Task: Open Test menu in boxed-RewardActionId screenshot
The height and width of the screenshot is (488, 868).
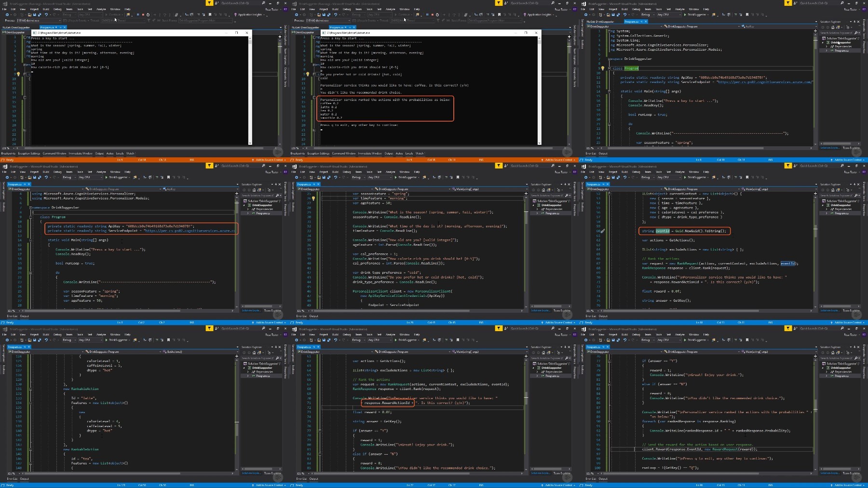Action: [x=379, y=335]
